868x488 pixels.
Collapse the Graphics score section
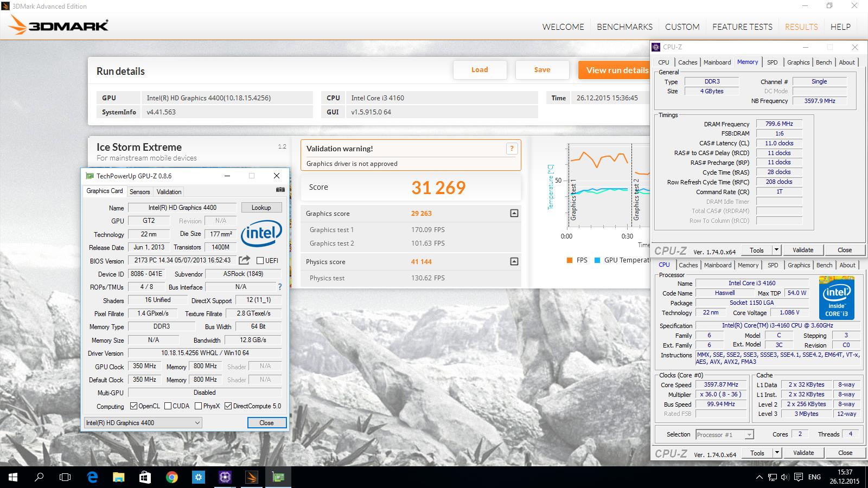tap(514, 213)
